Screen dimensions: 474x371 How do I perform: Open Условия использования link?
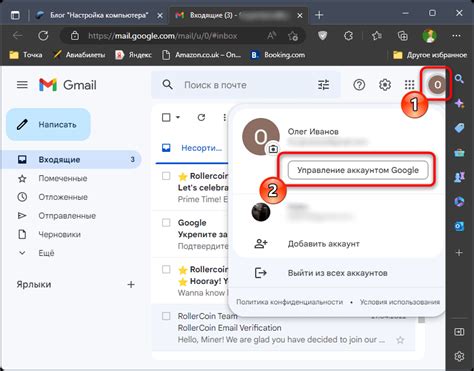click(400, 302)
